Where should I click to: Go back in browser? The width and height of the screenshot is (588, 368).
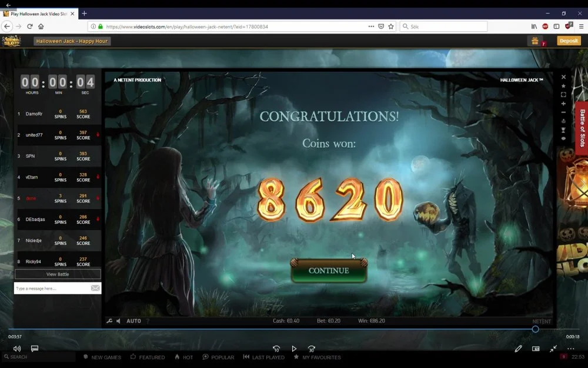(x=6, y=26)
